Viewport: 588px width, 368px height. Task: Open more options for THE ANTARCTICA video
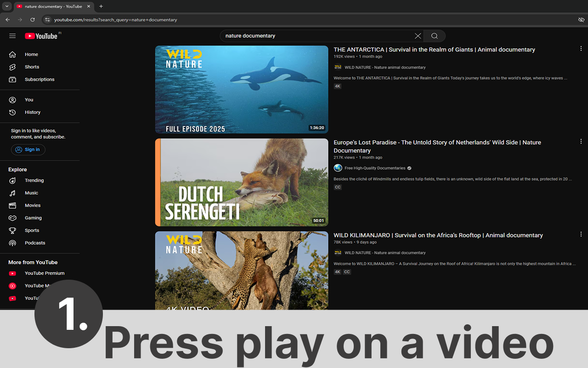pyautogui.click(x=581, y=49)
